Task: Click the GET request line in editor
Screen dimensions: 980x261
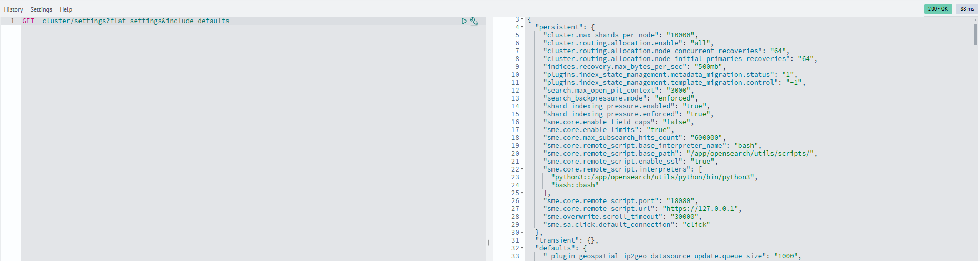Action: (126, 21)
